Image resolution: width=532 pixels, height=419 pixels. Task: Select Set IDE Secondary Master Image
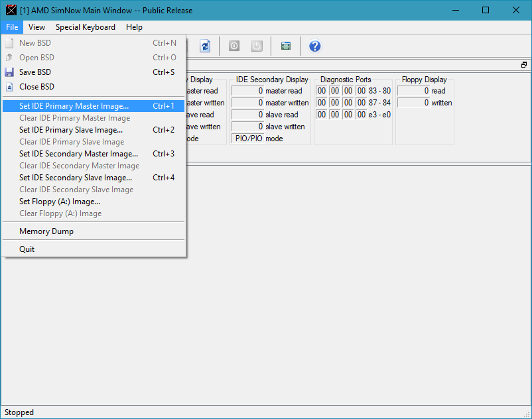tap(78, 154)
